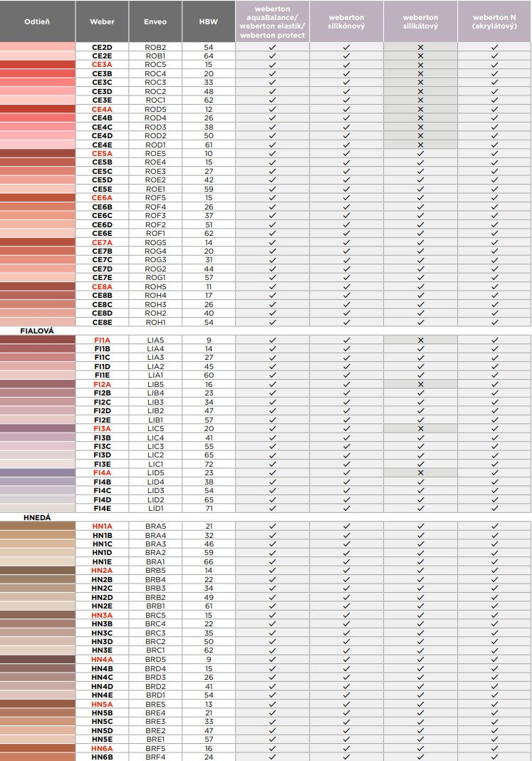Click silikónový checkmark in row FI2E
Image resolution: width=532 pixels, height=761 pixels.
coord(346,420)
